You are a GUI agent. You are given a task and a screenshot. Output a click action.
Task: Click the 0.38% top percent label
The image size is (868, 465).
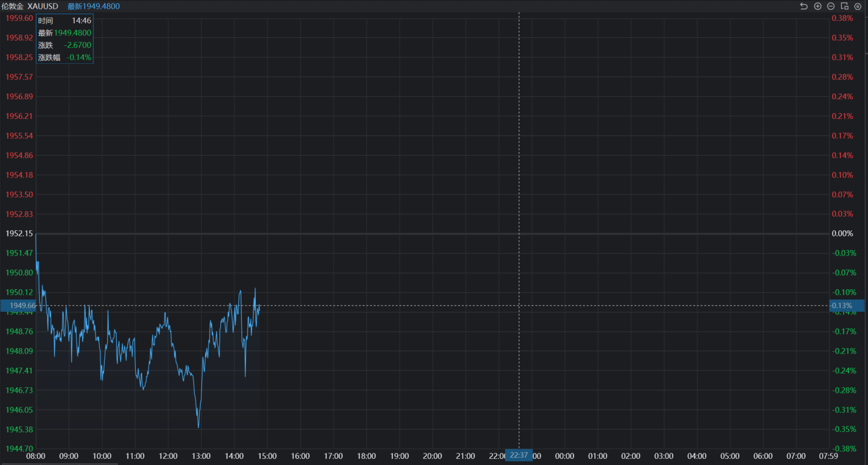[842, 18]
